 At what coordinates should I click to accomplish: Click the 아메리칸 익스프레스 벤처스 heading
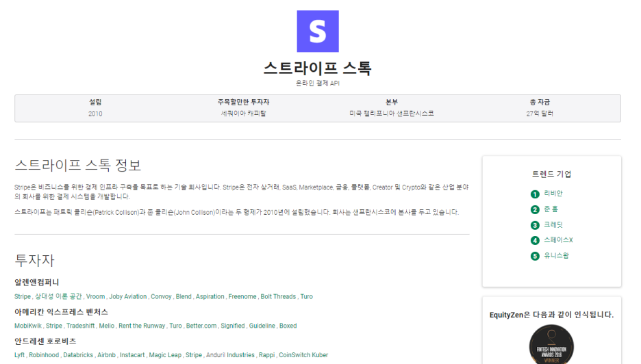click(62, 312)
